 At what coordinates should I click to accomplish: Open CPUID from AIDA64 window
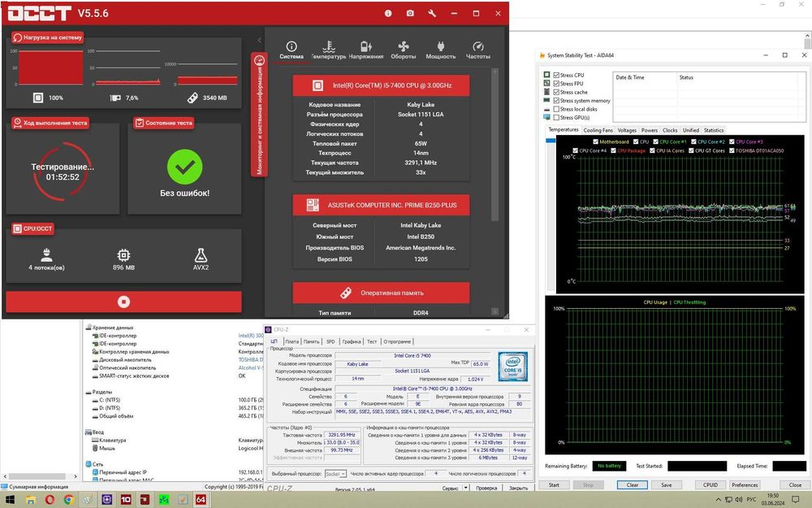point(710,485)
